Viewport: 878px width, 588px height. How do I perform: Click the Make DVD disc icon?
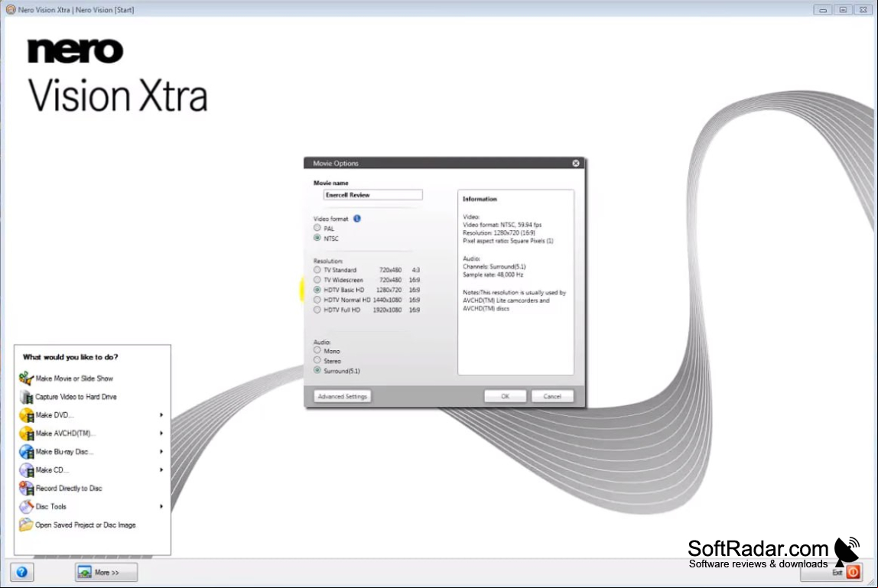pyautogui.click(x=26, y=415)
